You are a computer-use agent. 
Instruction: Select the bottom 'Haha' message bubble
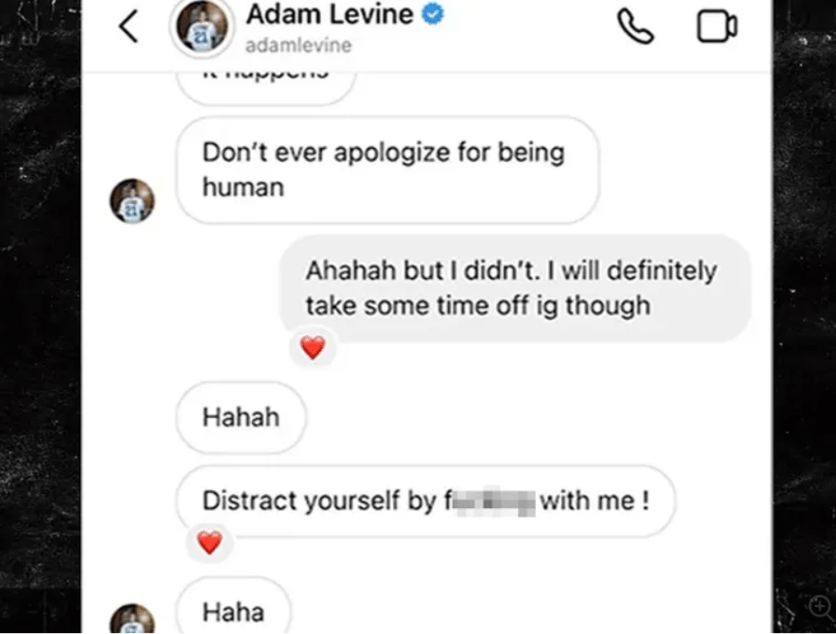tap(234, 608)
